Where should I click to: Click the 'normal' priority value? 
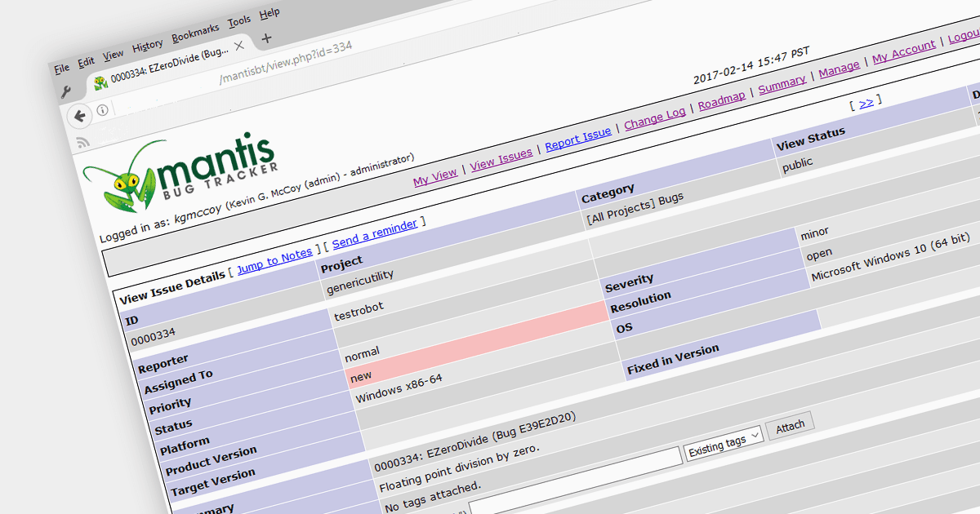[363, 354]
